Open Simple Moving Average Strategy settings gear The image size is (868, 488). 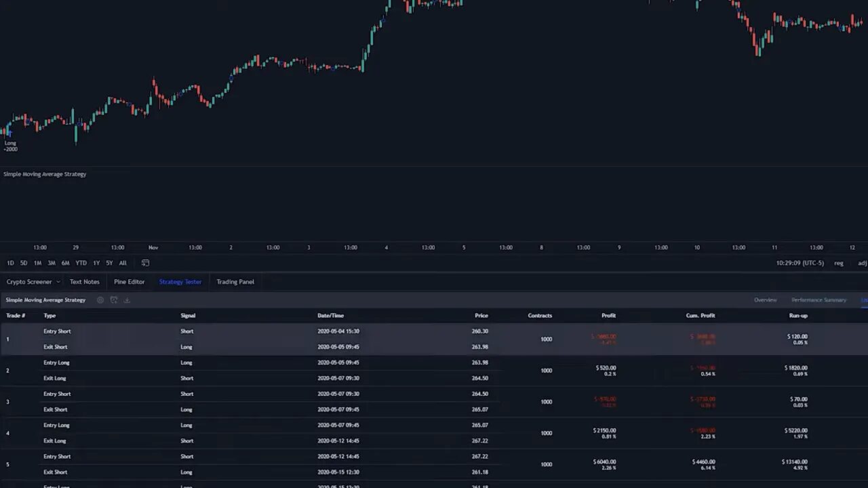100,300
